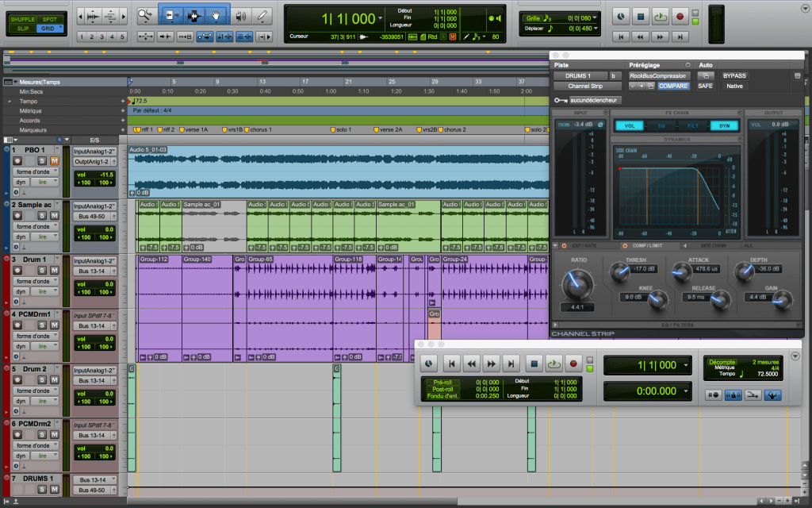Select the Grabber hand tool
The height and width of the screenshot is (508, 812).
(216, 15)
